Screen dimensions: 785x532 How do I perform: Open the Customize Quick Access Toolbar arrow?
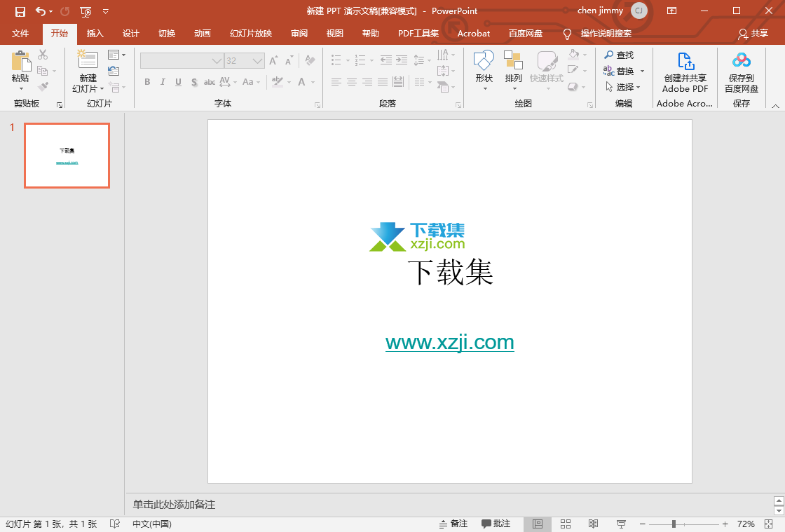tap(106, 11)
